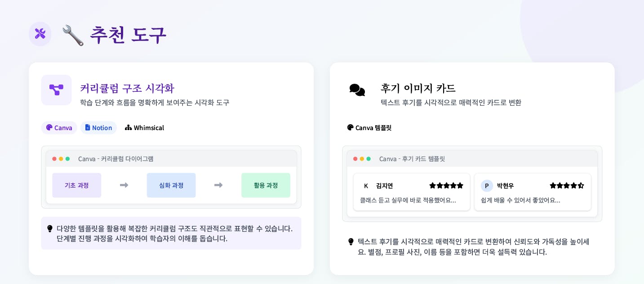Select the Notion tag chip
The image size is (644, 284).
coord(98,128)
